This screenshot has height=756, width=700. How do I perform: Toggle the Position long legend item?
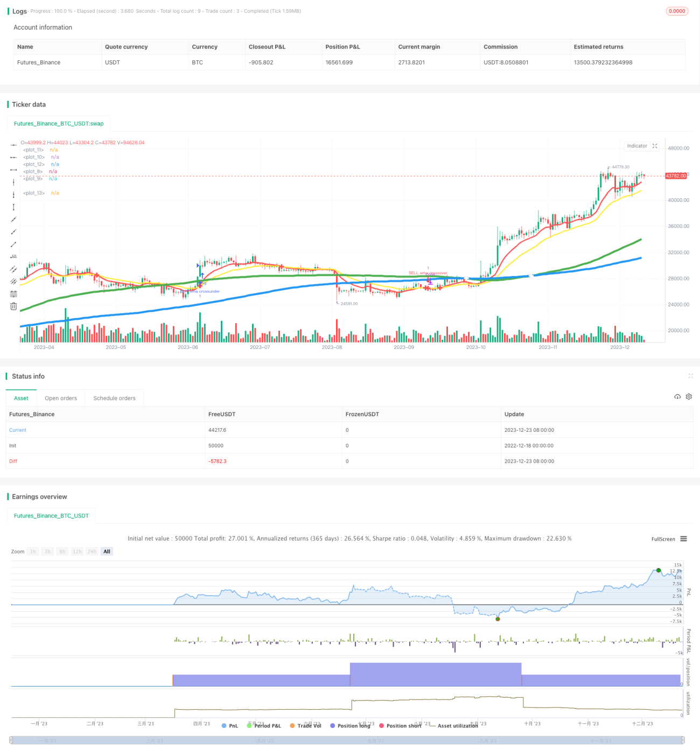[x=351, y=726]
